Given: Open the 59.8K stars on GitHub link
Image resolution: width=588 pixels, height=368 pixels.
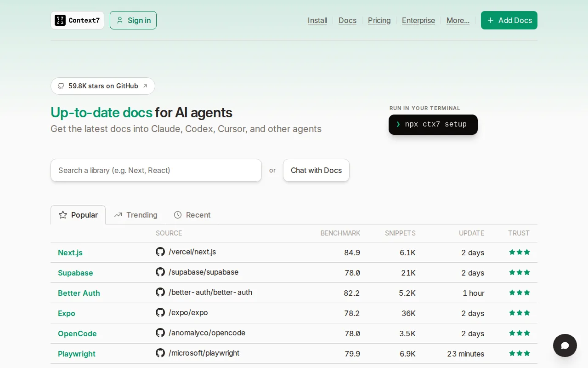Looking at the screenshot, I should click(x=103, y=86).
